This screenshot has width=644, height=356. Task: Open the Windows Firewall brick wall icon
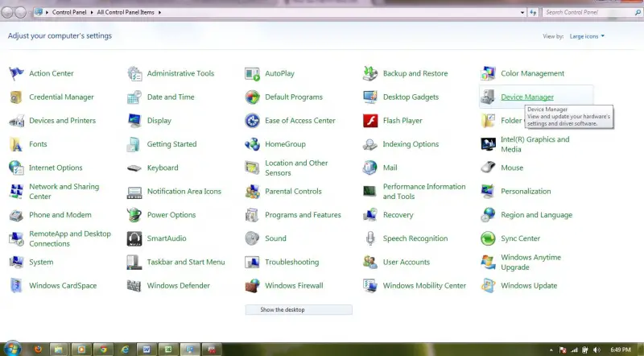point(252,286)
